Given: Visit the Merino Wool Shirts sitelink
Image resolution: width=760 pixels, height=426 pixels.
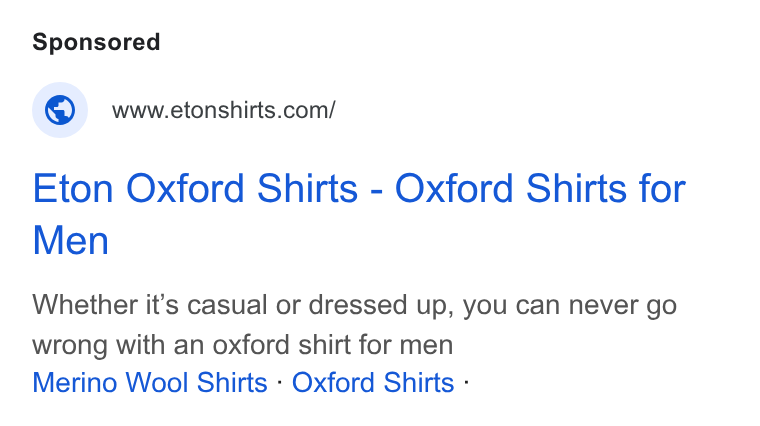Looking at the screenshot, I should coord(150,382).
